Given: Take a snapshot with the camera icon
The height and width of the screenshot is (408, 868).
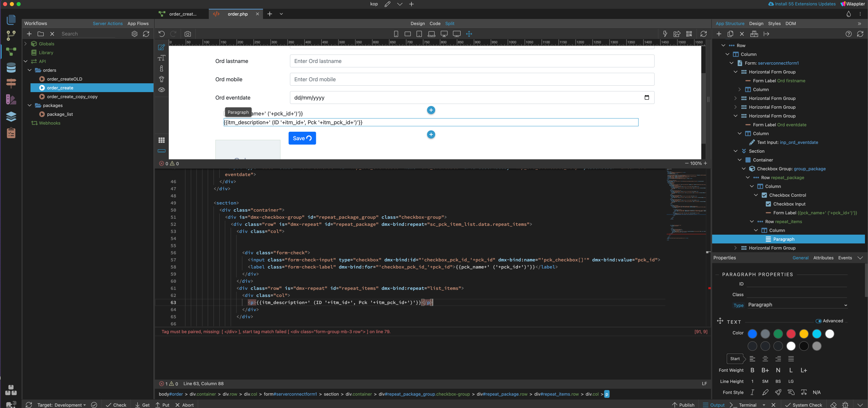Looking at the screenshot, I should pos(188,34).
